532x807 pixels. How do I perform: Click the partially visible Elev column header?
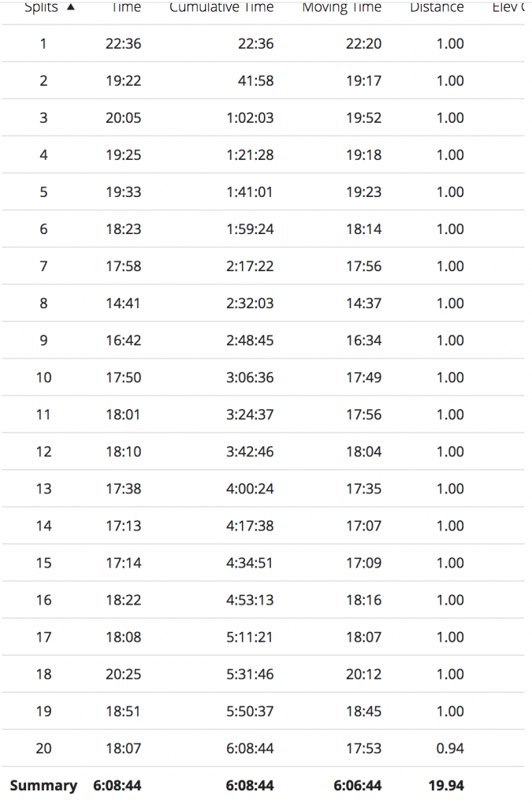[x=508, y=6]
